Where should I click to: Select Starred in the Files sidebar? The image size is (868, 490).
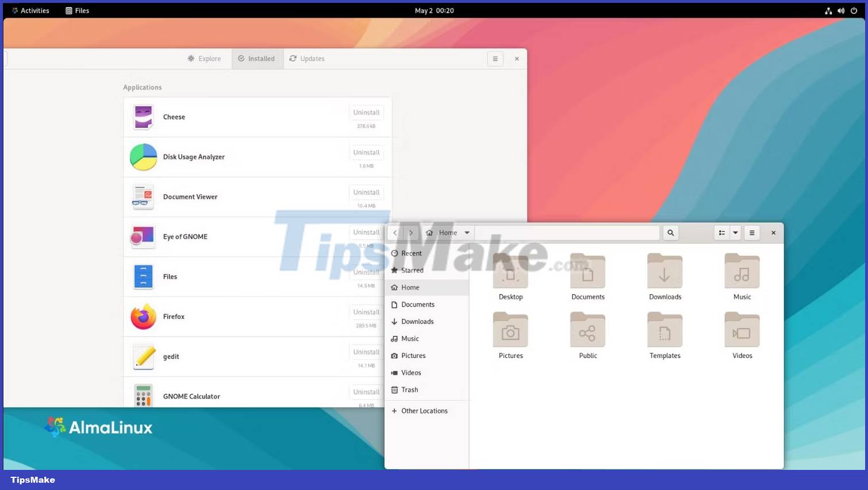(412, 270)
